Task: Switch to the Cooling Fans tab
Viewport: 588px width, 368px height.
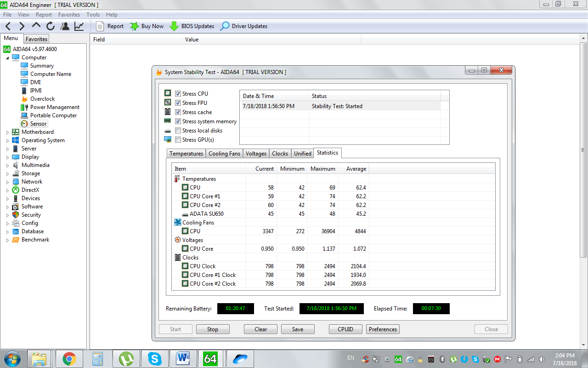Action: pos(224,154)
